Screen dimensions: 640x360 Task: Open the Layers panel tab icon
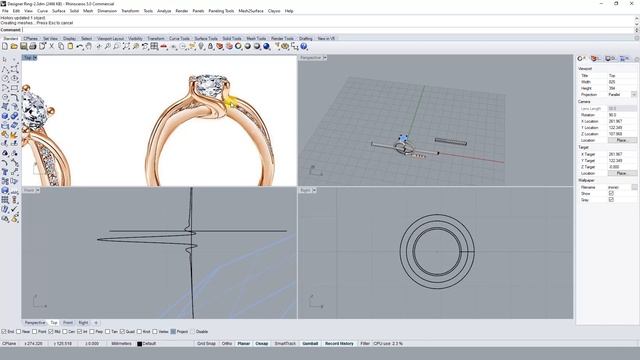[x=596, y=59]
